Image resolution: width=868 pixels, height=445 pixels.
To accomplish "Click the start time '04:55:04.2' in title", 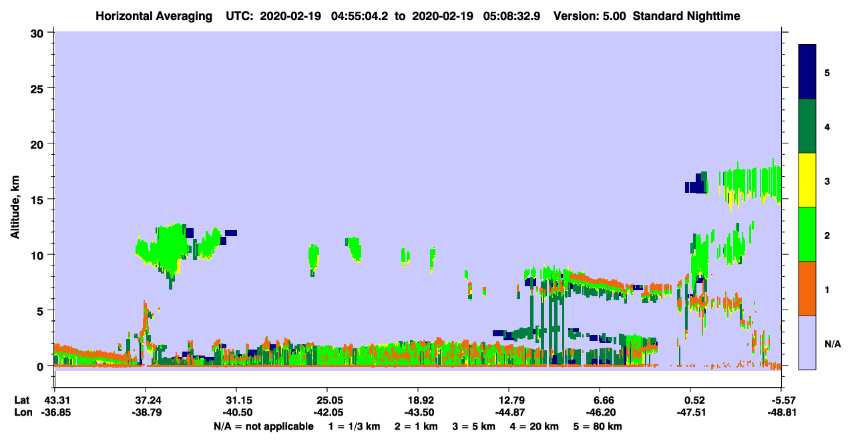I will pos(359,16).
